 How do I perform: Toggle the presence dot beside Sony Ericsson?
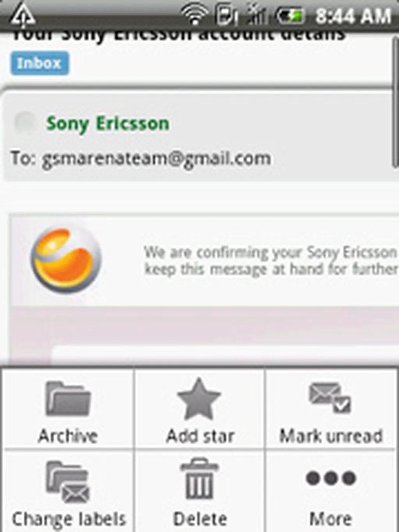(x=25, y=123)
